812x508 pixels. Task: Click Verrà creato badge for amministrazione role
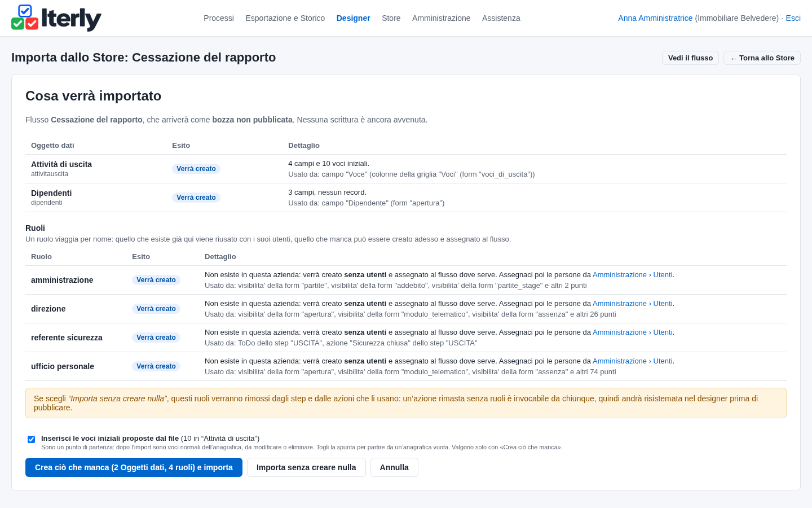click(x=156, y=280)
